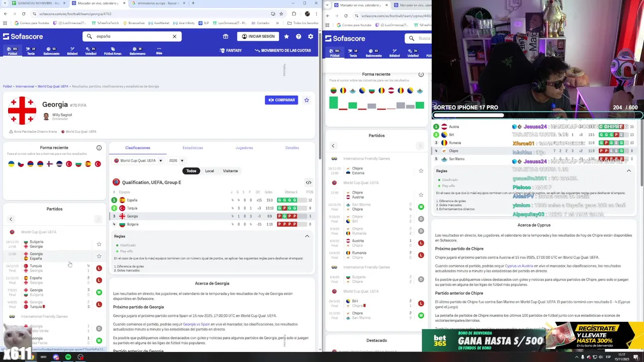Reload the page in left browser
This screenshot has width=644, height=362.
pos(23,14)
